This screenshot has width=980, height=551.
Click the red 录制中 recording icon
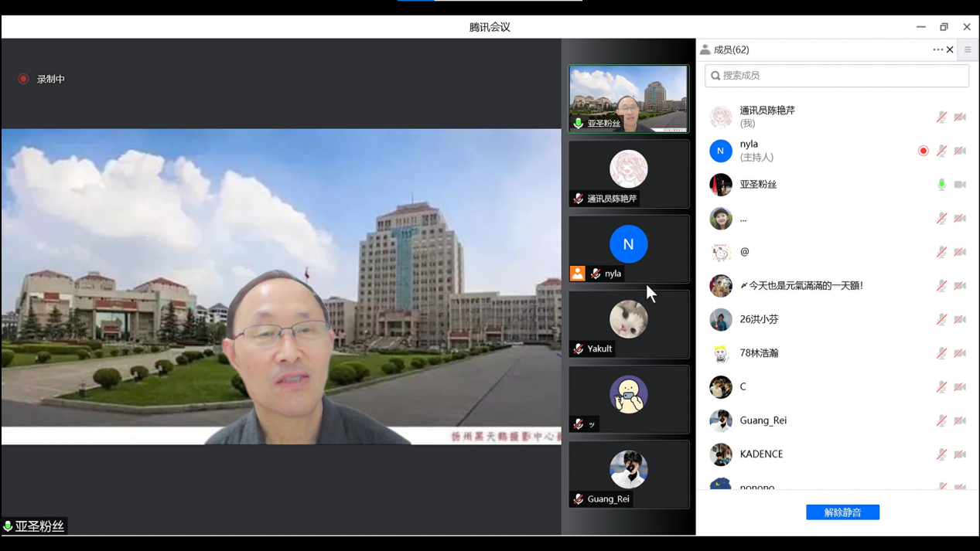click(x=23, y=79)
